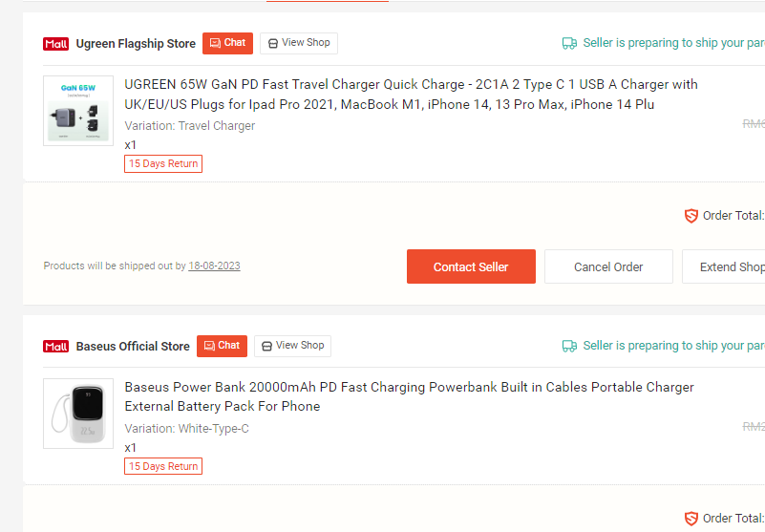This screenshot has width=765, height=532.
Task: Click Extend Shopee Guarantee button
Action: pyautogui.click(x=724, y=266)
